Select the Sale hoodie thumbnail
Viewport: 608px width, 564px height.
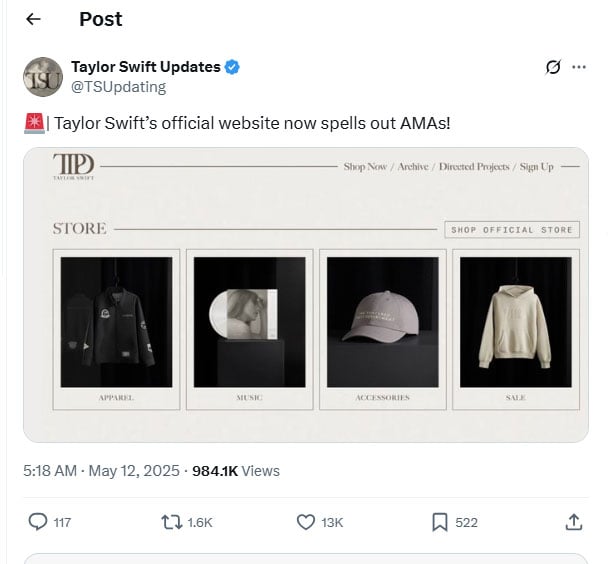point(516,322)
